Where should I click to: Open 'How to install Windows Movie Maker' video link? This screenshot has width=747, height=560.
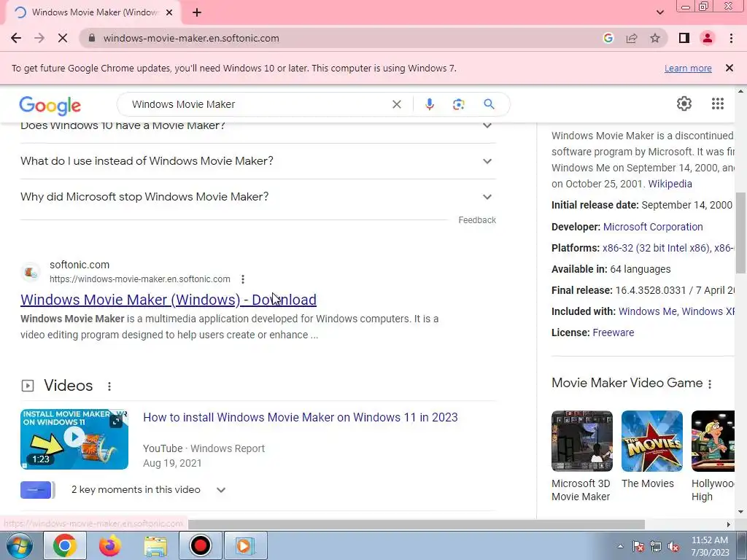(x=300, y=417)
